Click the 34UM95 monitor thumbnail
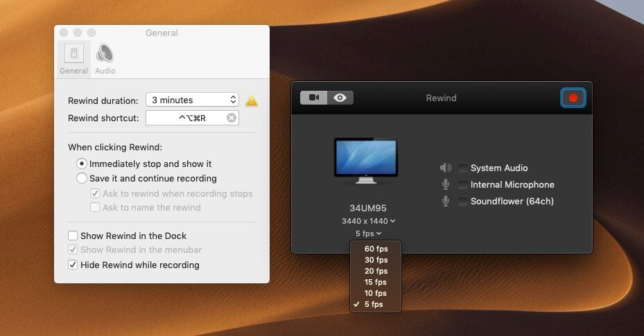This screenshot has width=644, height=336. [x=365, y=160]
